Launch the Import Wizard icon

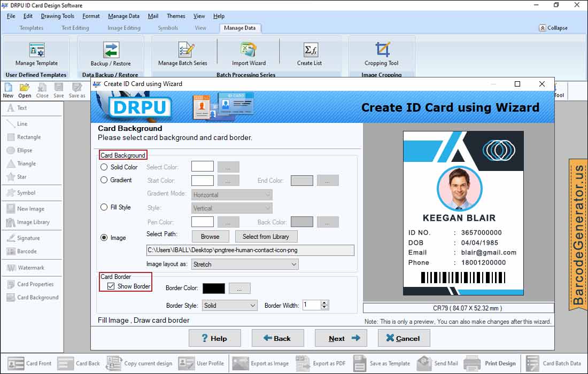(x=248, y=50)
